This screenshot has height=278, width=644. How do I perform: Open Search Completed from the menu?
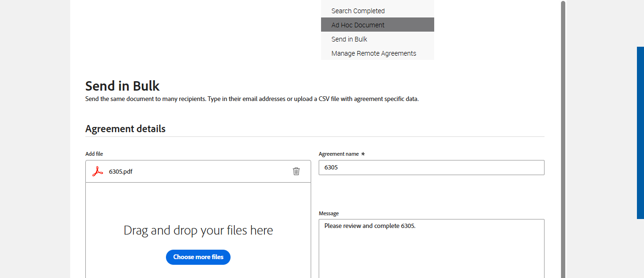358,11
